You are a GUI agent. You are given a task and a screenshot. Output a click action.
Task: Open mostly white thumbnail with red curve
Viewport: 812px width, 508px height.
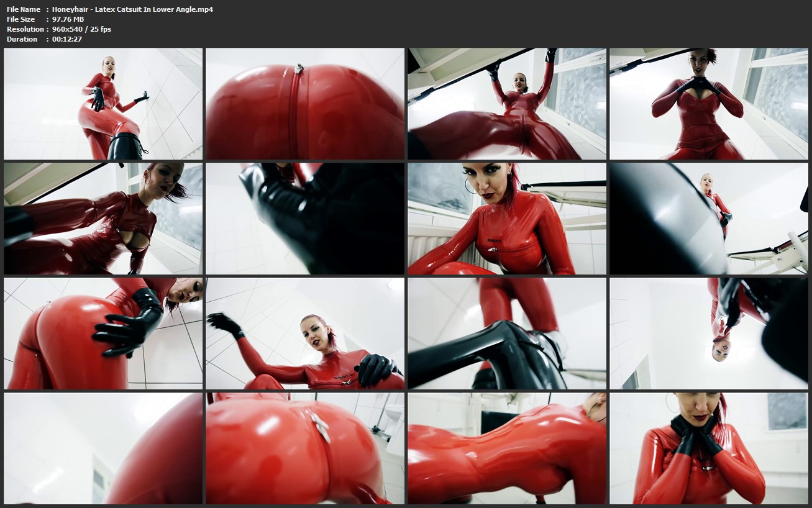[103, 448]
